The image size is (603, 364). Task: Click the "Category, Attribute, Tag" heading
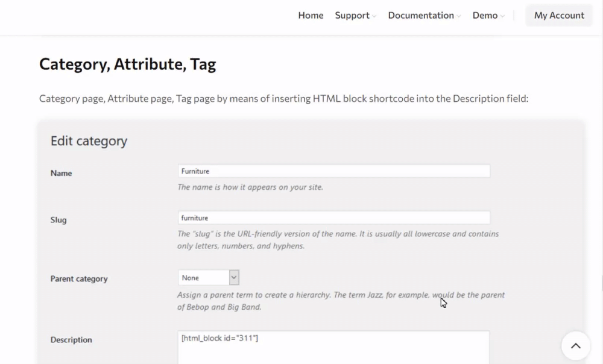coord(127,64)
